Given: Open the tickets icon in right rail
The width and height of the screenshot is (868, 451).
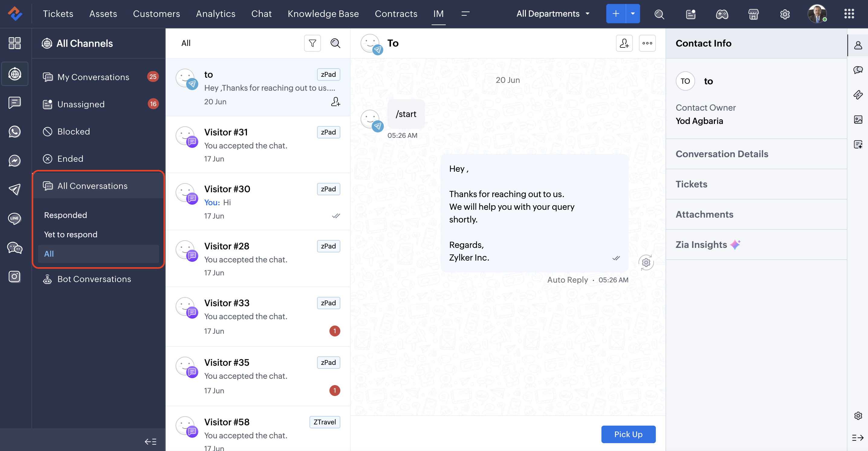Looking at the screenshot, I should point(858,95).
